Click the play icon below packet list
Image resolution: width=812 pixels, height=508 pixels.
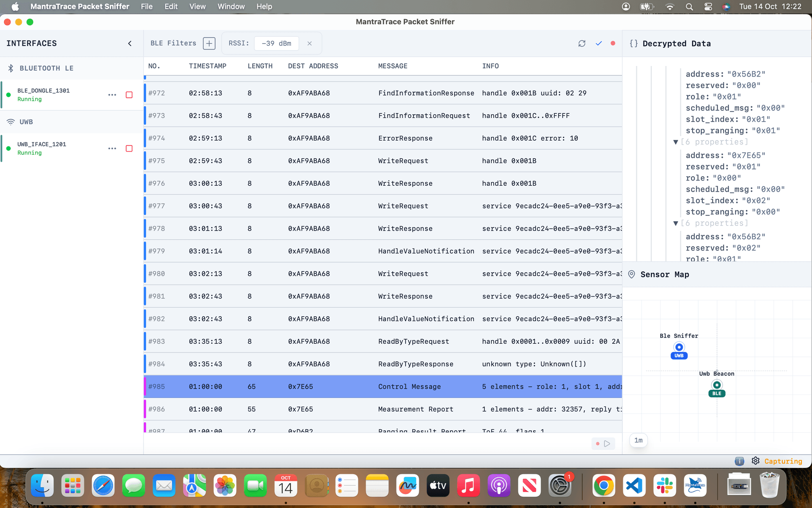[607, 443]
